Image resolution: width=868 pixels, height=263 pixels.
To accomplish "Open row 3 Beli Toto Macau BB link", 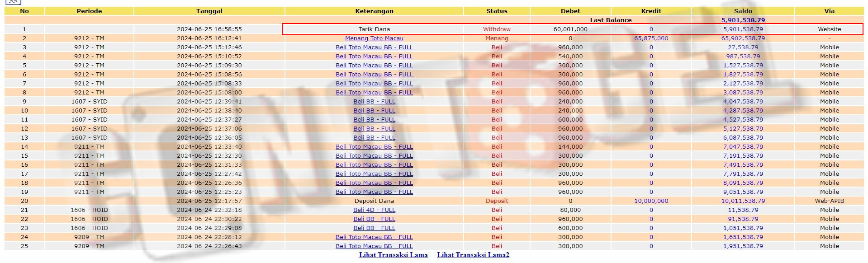I will (x=374, y=47).
